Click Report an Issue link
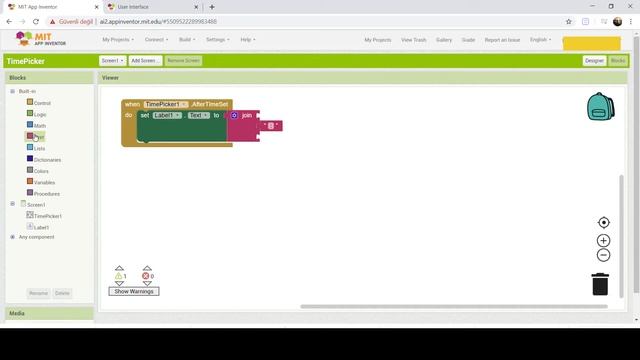Screen dimensions: 640x360 click(502, 40)
